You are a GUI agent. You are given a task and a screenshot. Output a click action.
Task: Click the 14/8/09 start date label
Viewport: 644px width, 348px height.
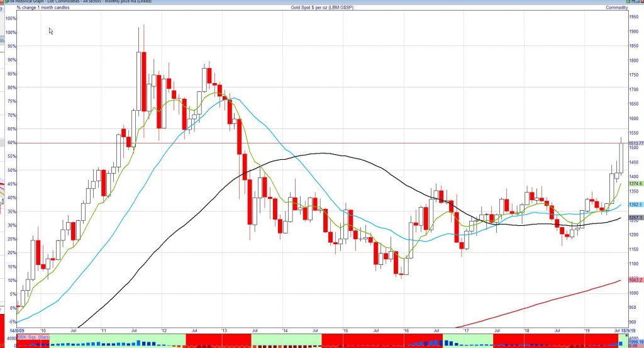point(16,330)
